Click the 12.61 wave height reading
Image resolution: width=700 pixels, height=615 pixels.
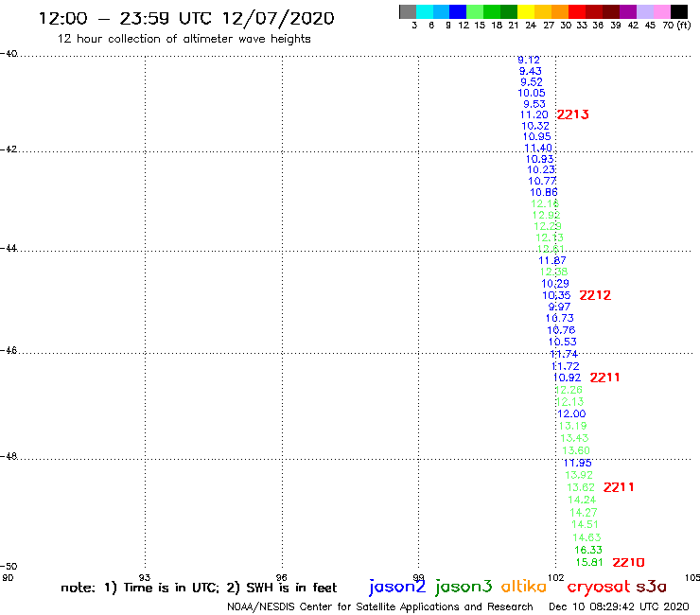pos(551,249)
